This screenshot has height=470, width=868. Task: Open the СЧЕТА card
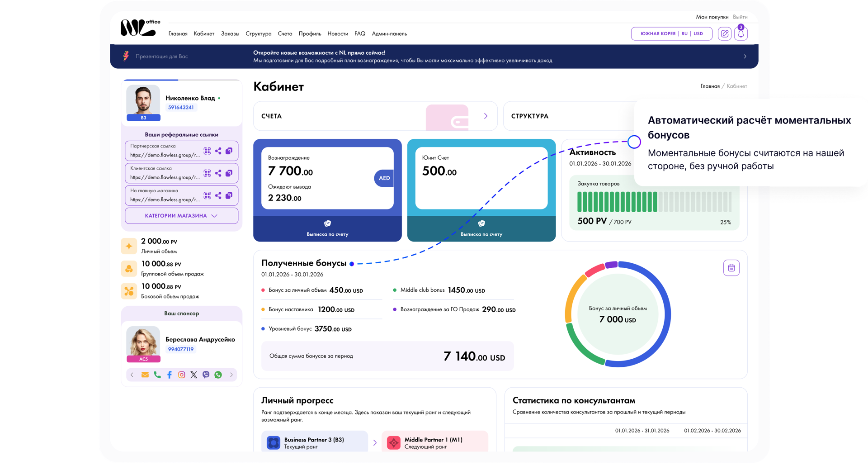click(375, 116)
